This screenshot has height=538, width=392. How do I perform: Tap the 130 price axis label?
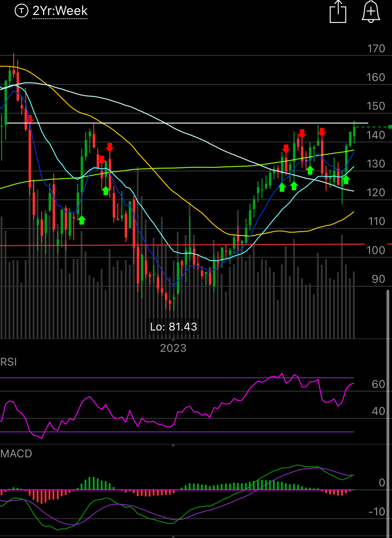pos(376,164)
